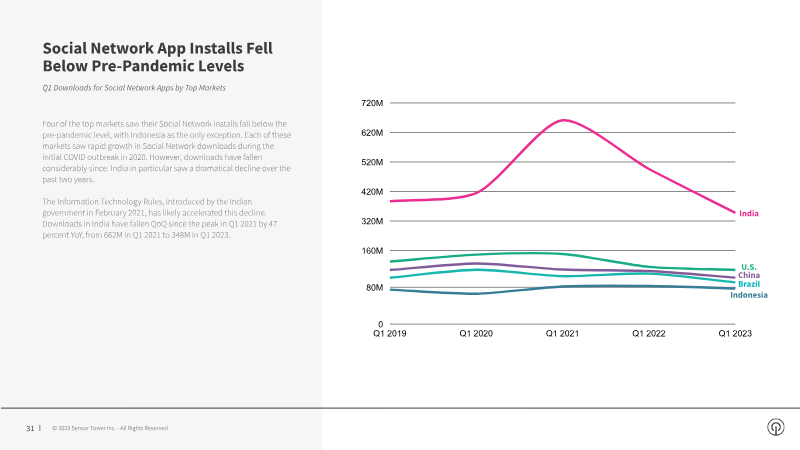Click the Sensor Tower logo icon
The width and height of the screenshot is (800, 450).
point(775,428)
